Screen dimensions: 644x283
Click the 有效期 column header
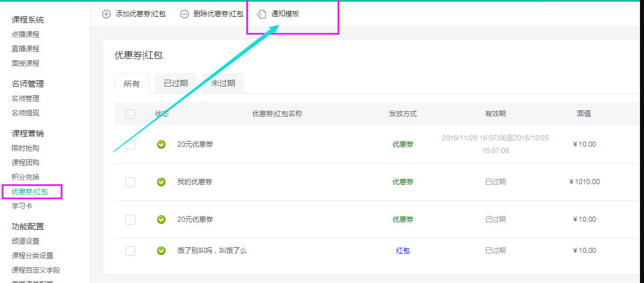coord(495,114)
